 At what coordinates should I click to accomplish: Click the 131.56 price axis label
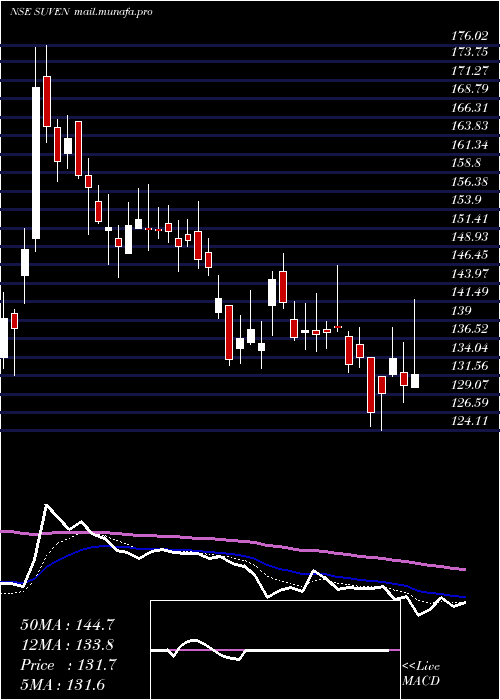[469, 366]
